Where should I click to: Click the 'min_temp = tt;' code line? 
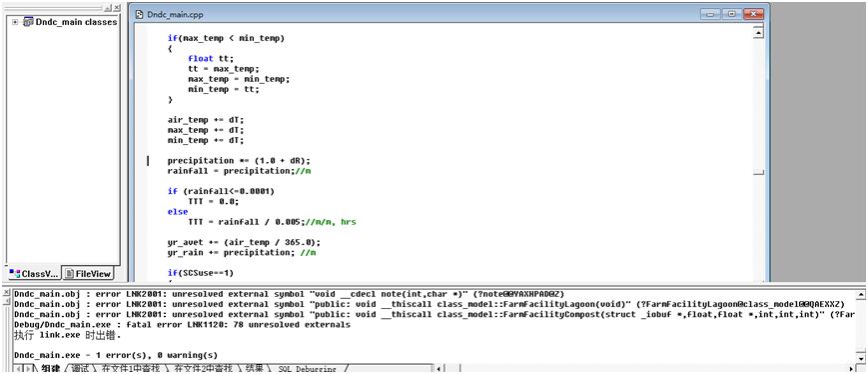(223, 89)
